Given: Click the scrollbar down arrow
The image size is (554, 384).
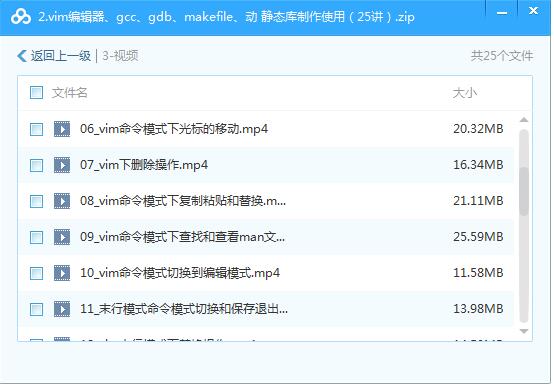Looking at the screenshot, I should point(524,331).
